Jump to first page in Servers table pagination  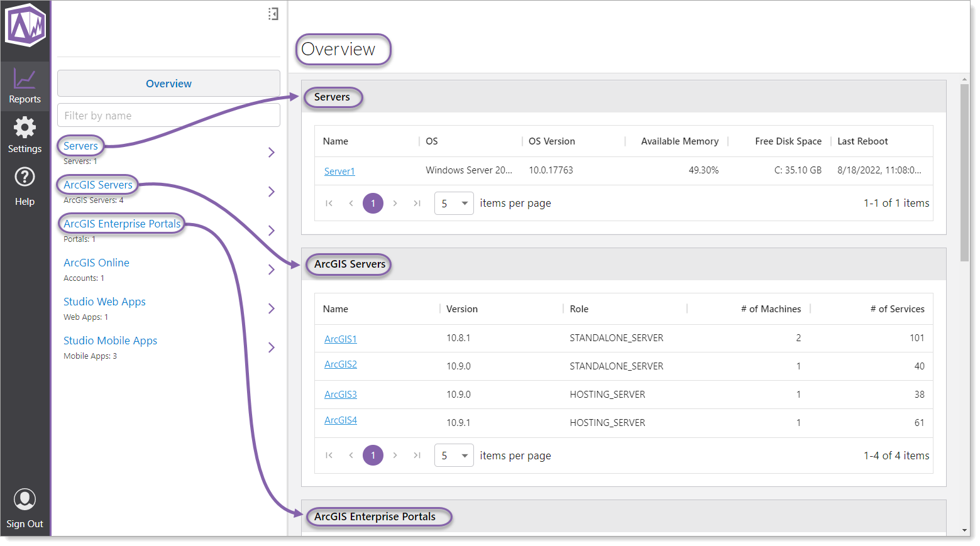point(329,203)
